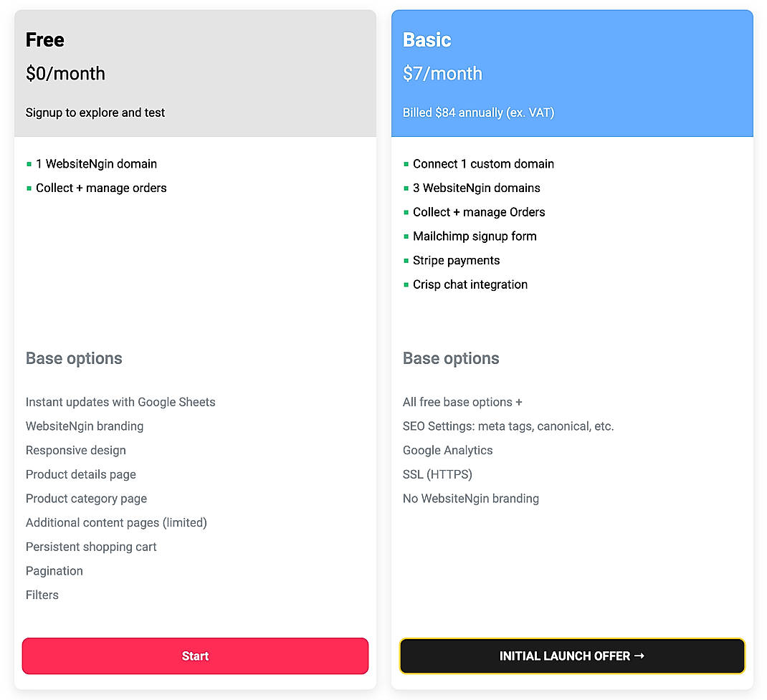Select the Free plan header
Viewport: 767px width, 700px height.
tap(44, 40)
